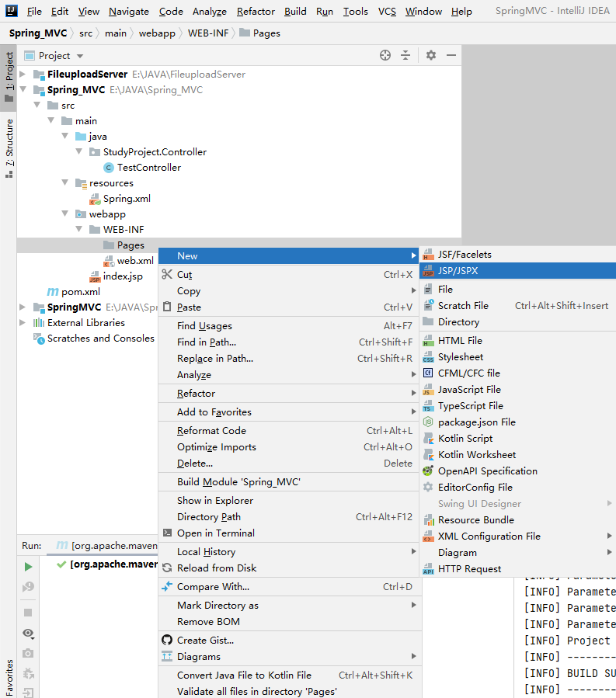Click the TypeScript File icon
This screenshot has width=616, height=698.
[428, 406]
